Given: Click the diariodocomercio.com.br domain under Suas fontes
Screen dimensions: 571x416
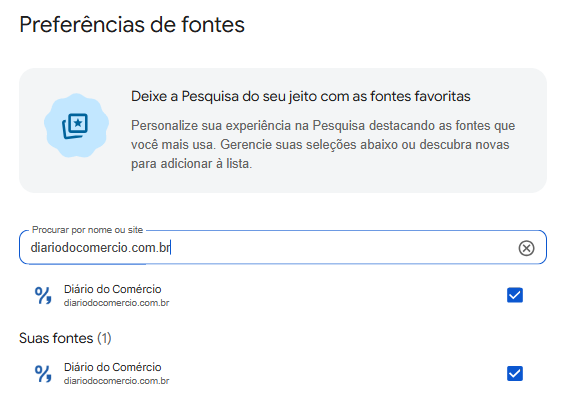Looking at the screenshot, I should tap(117, 381).
